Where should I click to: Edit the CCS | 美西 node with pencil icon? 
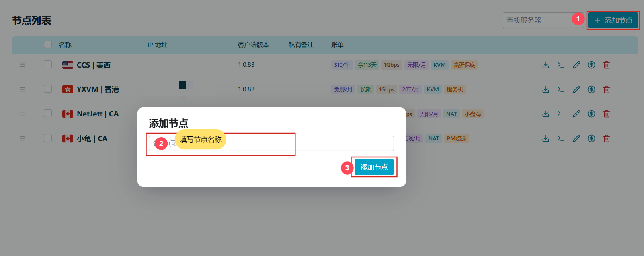[576, 65]
